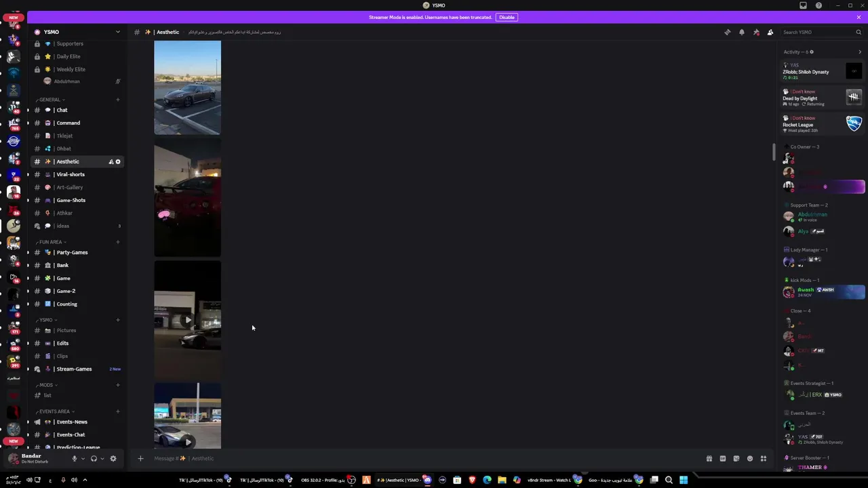Open notification settings bell icon

(x=742, y=32)
